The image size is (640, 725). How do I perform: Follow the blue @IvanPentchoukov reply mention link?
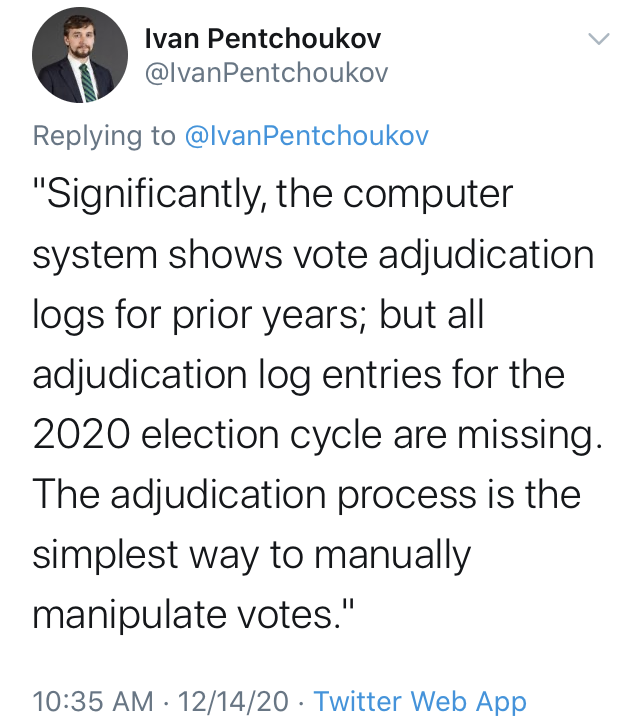pos(307,135)
